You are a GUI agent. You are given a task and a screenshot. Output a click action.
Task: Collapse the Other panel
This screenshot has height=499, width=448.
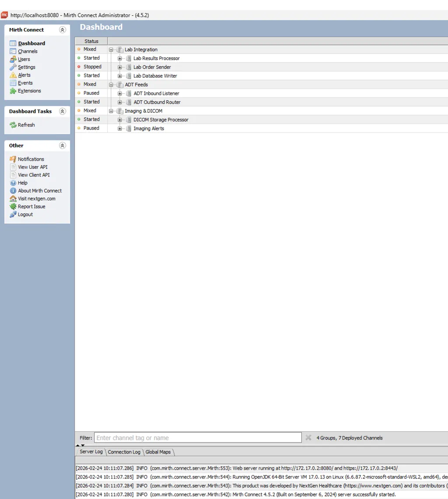click(63, 145)
